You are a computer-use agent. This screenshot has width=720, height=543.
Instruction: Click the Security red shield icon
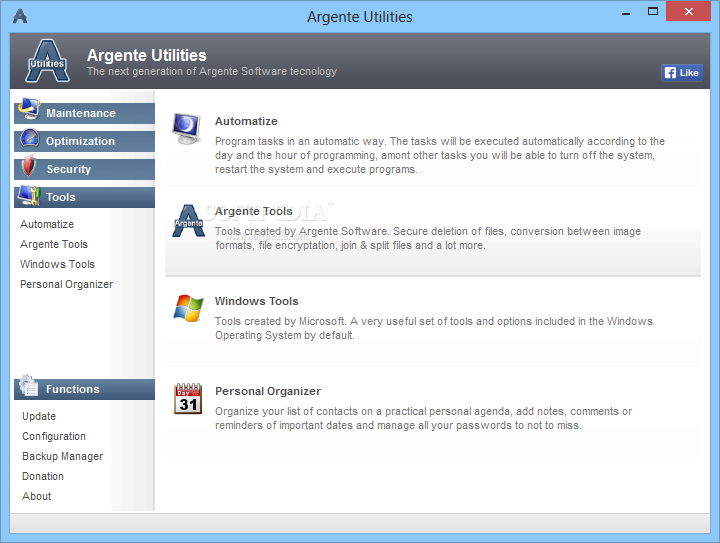point(29,166)
